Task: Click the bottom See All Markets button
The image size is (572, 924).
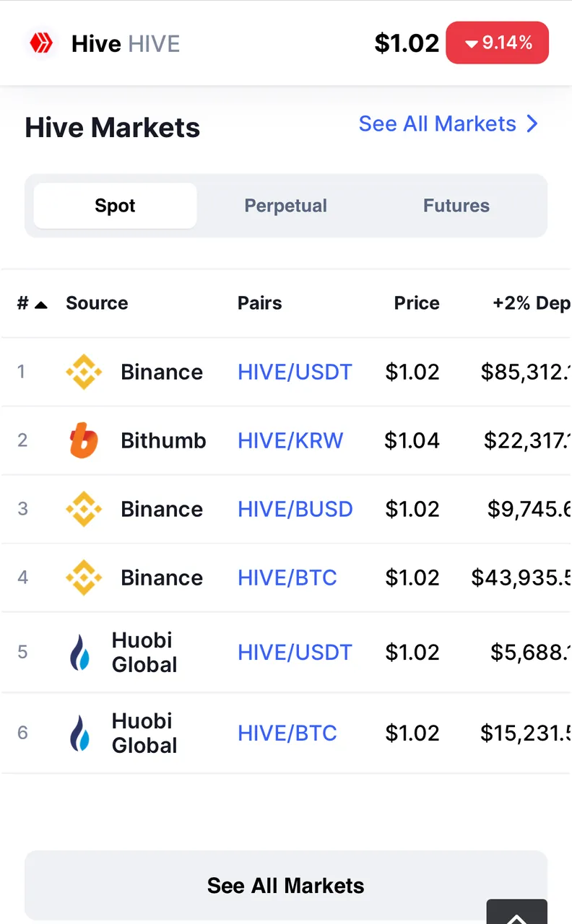Action: pos(286,886)
